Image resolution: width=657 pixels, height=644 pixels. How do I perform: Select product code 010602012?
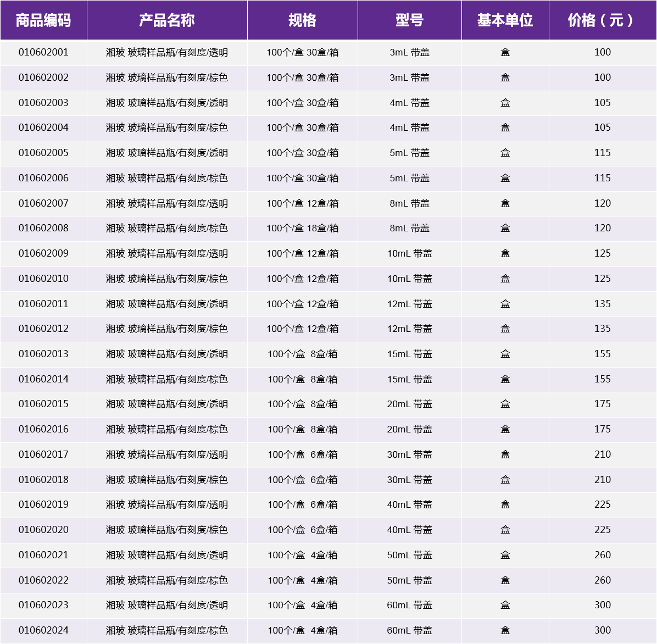tap(43, 329)
